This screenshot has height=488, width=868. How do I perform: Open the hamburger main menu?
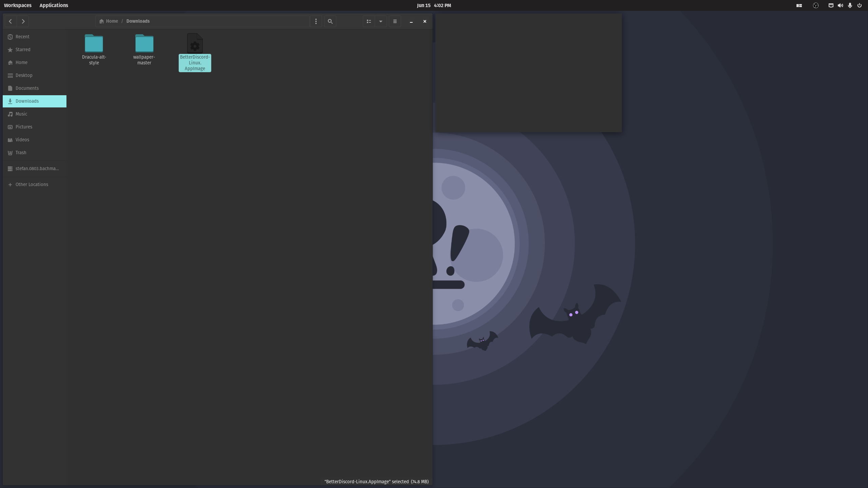coord(395,21)
